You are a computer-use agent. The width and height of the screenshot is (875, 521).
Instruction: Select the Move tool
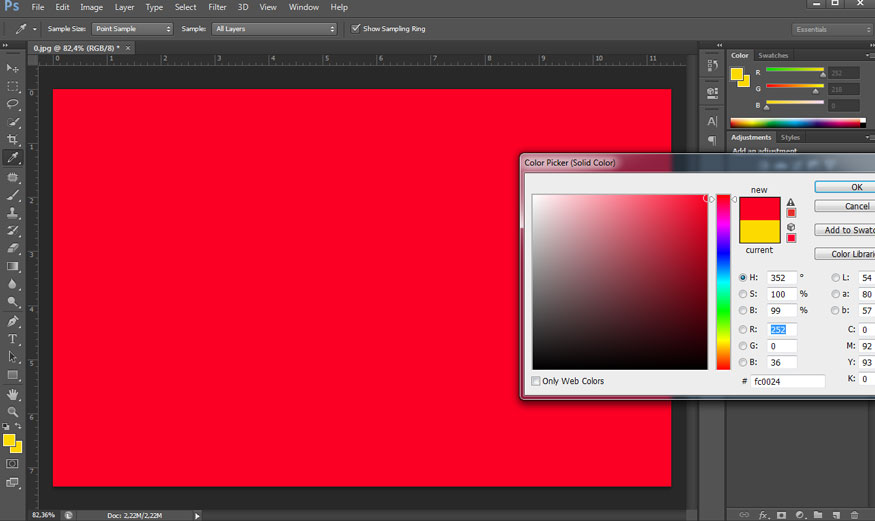point(13,68)
